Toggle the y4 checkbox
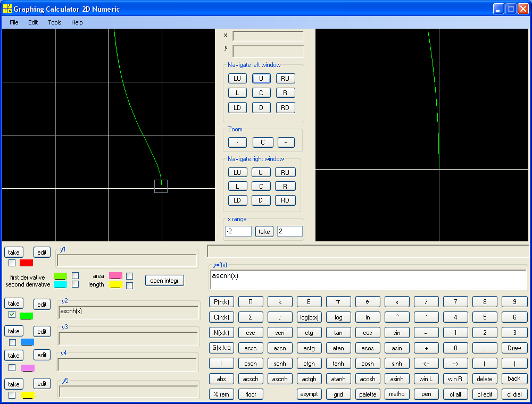Viewport: 532px width, 404px height. pos(12,367)
